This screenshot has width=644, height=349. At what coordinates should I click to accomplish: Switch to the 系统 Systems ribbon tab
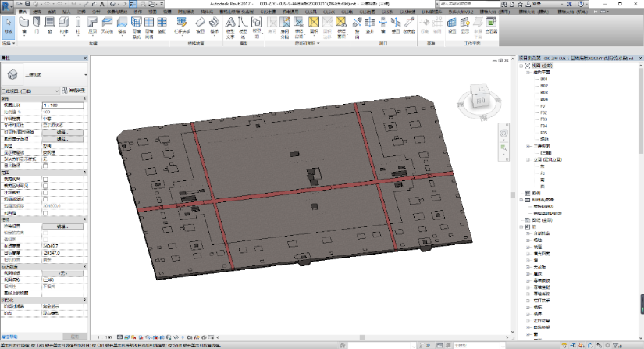[x=52, y=12]
